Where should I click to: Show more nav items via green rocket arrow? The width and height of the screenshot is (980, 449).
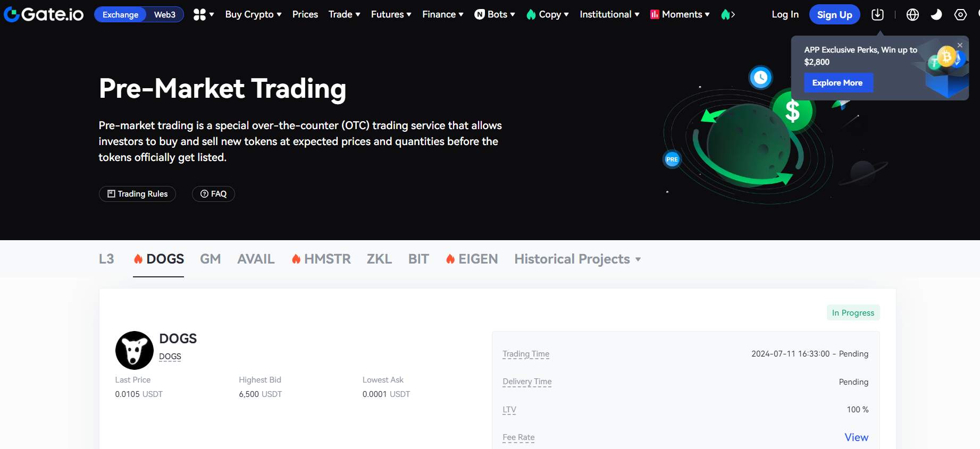pyautogui.click(x=728, y=14)
